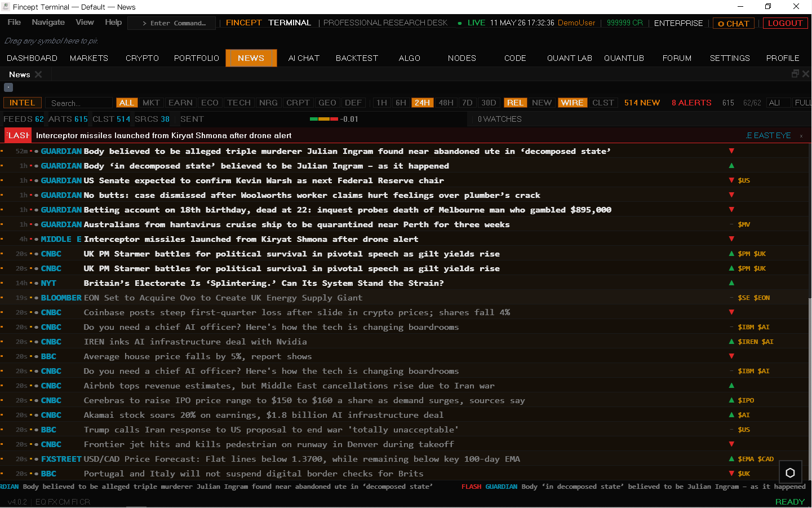This screenshot has height=508, width=812.
Task: Click the 514 NEW indicator
Action: click(642, 103)
